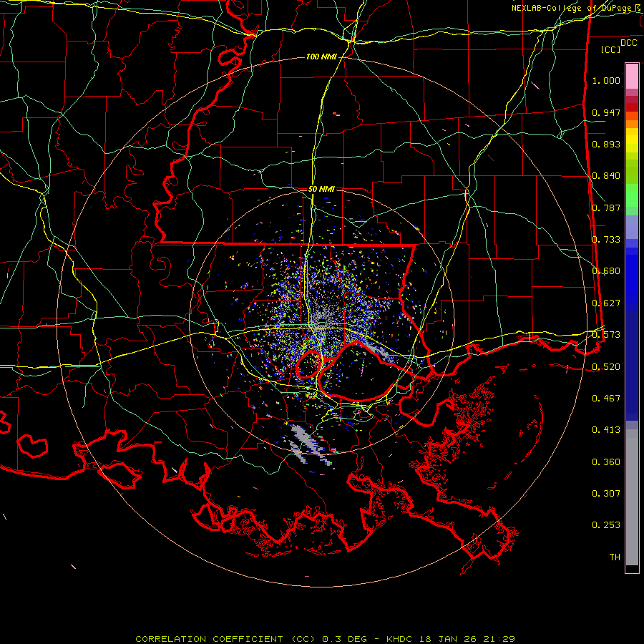Click the 100 NMI range ring label
This screenshot has height=644, width=644.
tap(321, 57)
